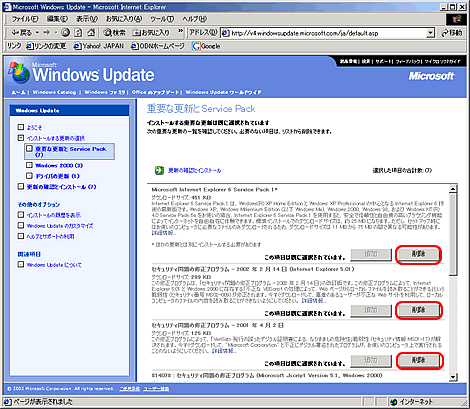Open the Windows Catalog link
The image size is (470, 409).
point(54,92)
